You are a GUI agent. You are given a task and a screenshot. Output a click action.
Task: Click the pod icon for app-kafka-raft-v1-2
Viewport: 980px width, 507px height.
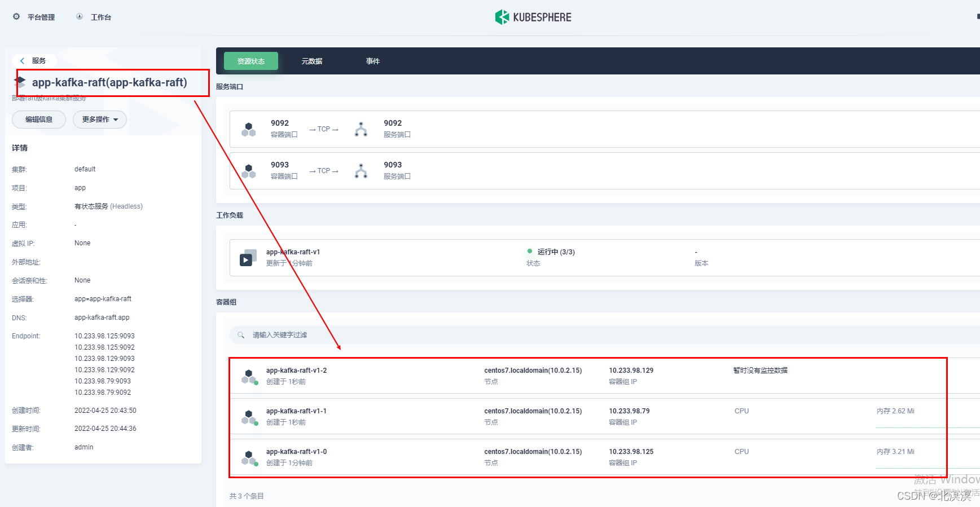[249, 377]
